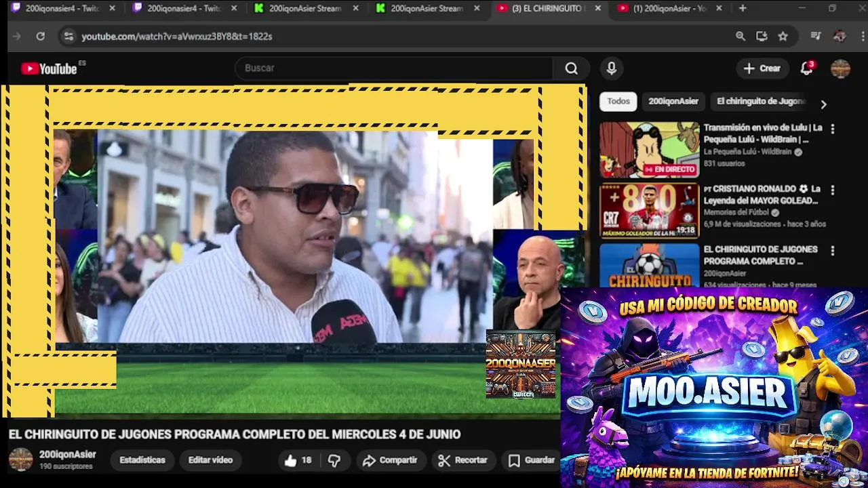Open the CR7 Cristiano Ronaldo thumbnail
The width and height of the screenshot is (868, 488).
point(649,211)
